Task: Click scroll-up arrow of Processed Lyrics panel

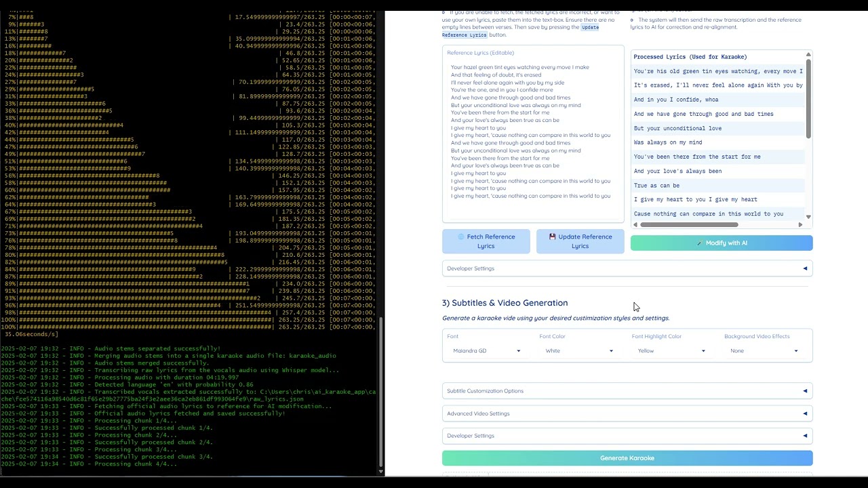Action: [x=808, y=54]
